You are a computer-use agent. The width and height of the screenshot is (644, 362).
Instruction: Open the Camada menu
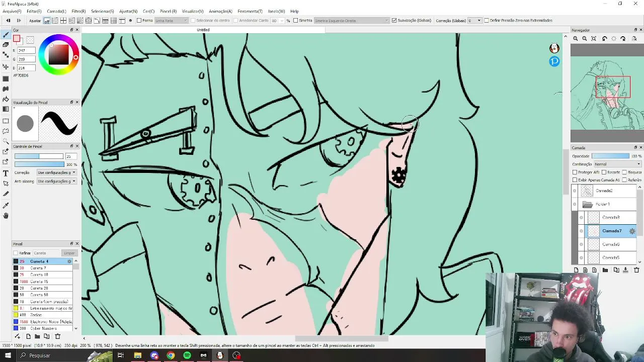(x=56, y=11)
